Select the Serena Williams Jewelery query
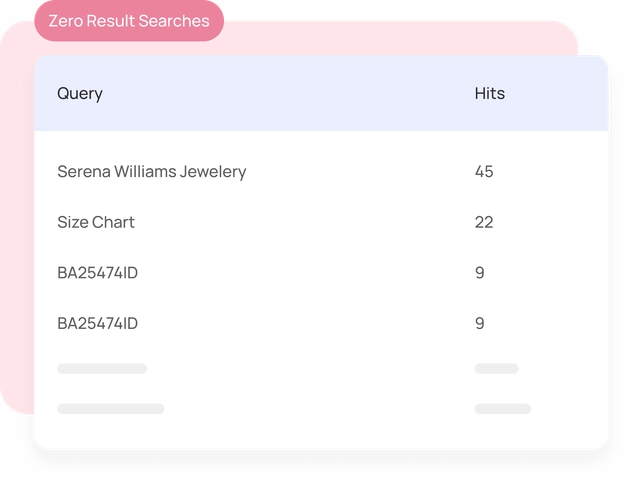 tap(151, 171)
